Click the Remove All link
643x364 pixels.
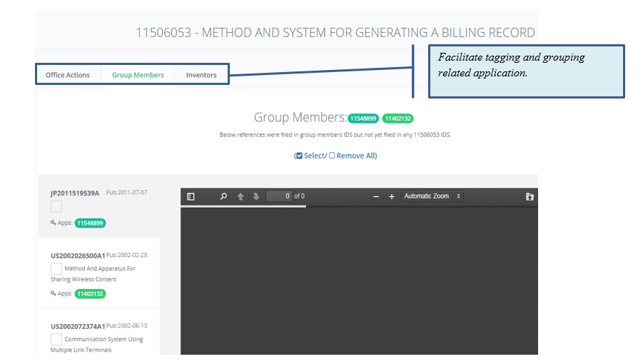pos(351,156)
